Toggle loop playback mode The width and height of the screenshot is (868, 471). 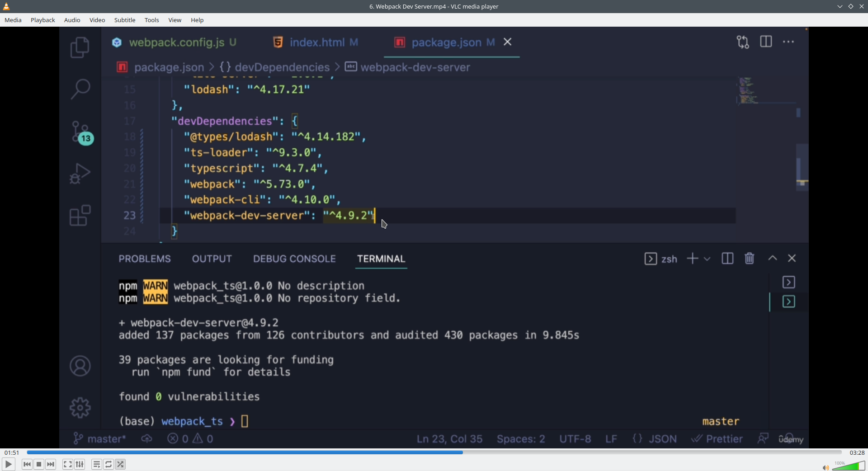coord(108,464)
